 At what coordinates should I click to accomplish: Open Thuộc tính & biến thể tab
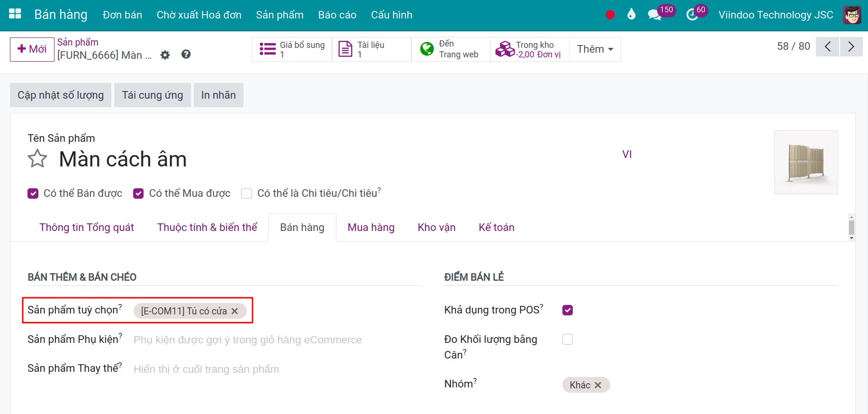click(x=207, y=228)
